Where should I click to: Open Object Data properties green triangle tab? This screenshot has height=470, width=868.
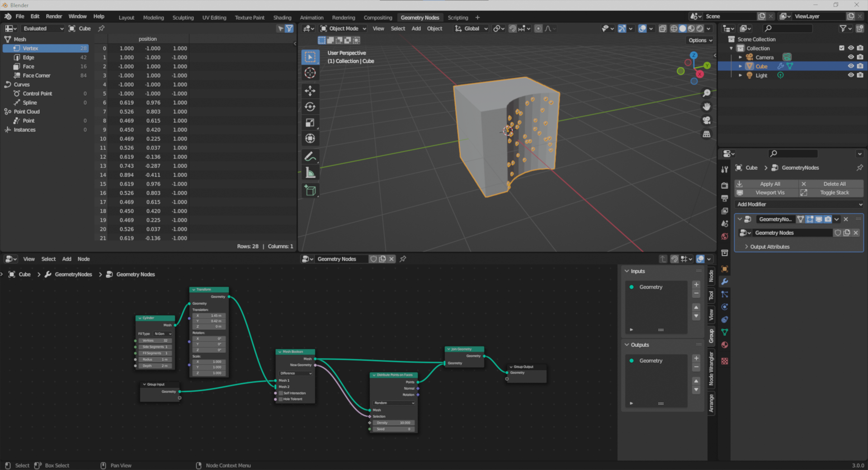(725, 332)
